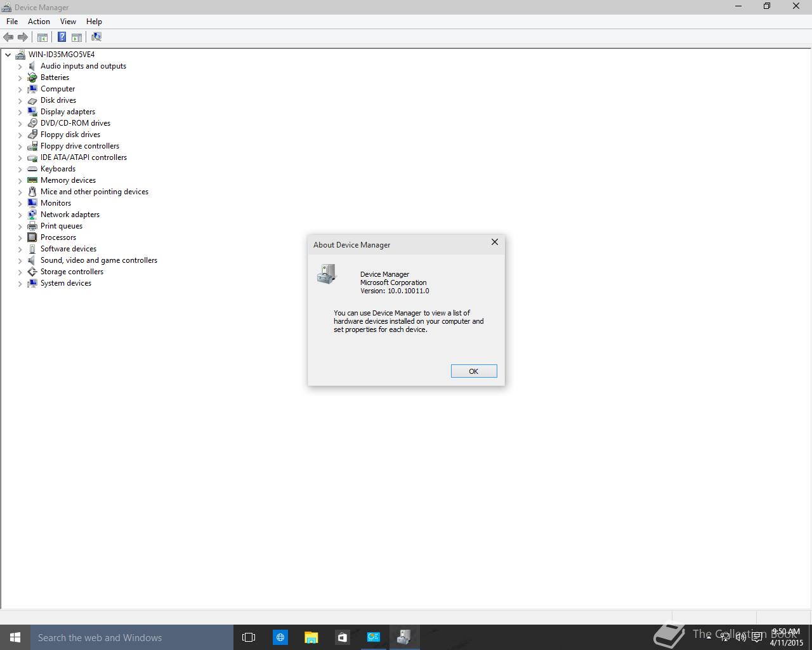The image size is (812, 650).
Task: Select the Floppy drive controllers icon
Action: pos(32,146)
